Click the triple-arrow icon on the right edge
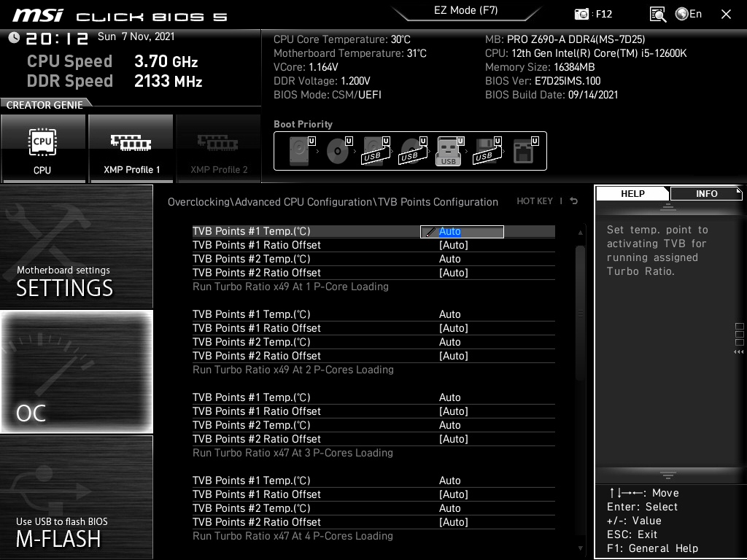This screenshot has width=747, height=560. pos(738,352)
